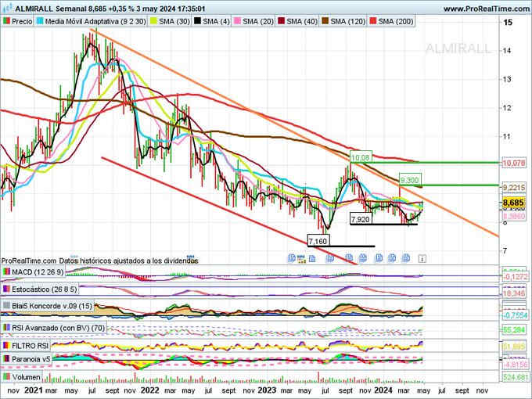The width and height of the screenshot is (532, 399).
Task: Select the SMA (4) legend entry
Action: tap(212, 21)
